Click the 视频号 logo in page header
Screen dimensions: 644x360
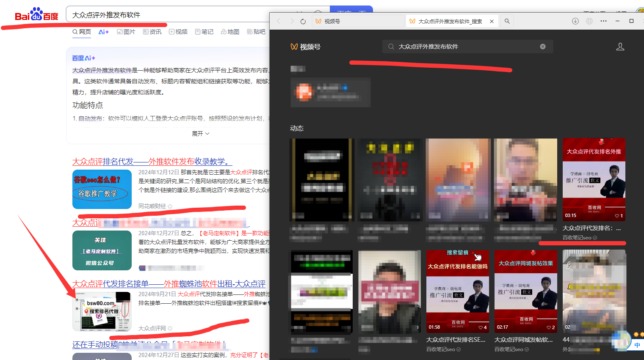point(305,47)
